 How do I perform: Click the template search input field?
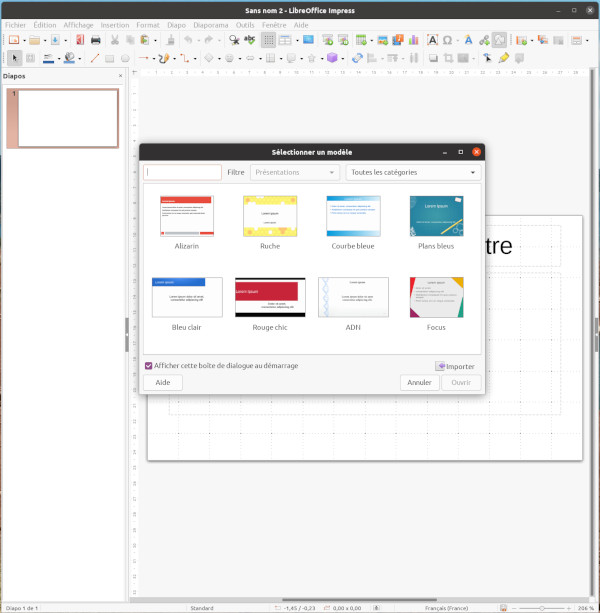coord(183,172)
